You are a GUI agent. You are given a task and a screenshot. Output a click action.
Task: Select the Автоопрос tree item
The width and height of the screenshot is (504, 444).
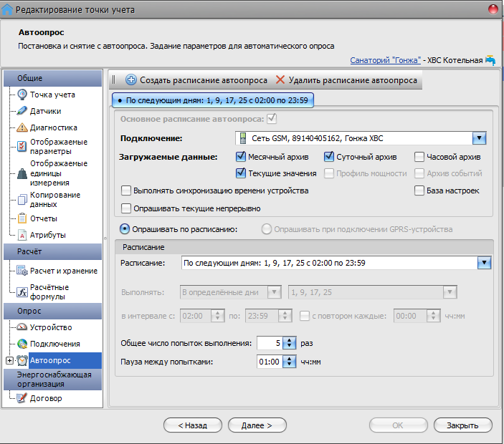65,360
